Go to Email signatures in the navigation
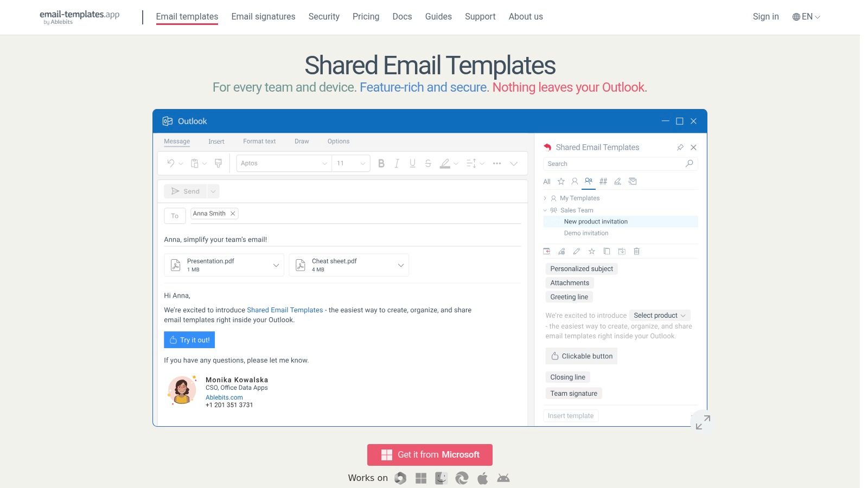868x488 pixels. (263, 17)
